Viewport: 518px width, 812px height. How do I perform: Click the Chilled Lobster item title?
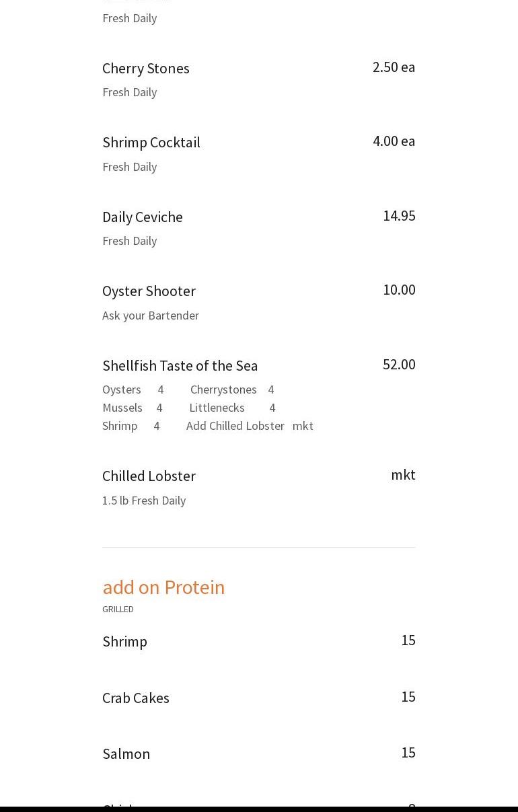click(x=149, y=476)
